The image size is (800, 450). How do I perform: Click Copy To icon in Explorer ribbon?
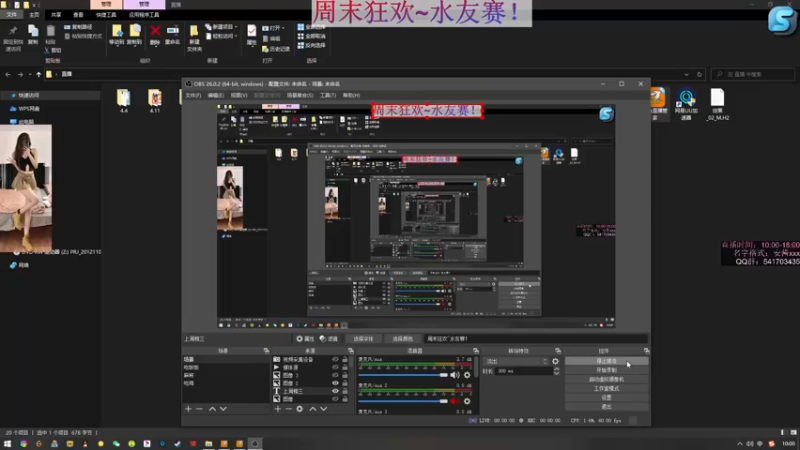(135, 31)
